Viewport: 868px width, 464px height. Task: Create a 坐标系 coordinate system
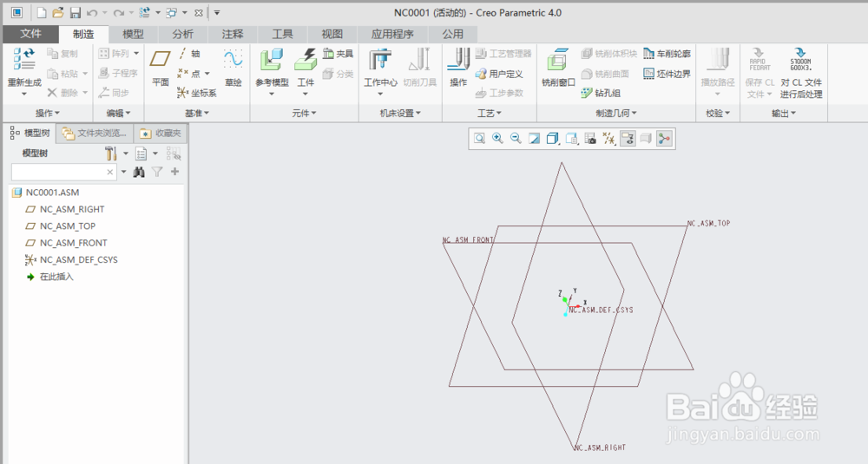coord(197,93)
